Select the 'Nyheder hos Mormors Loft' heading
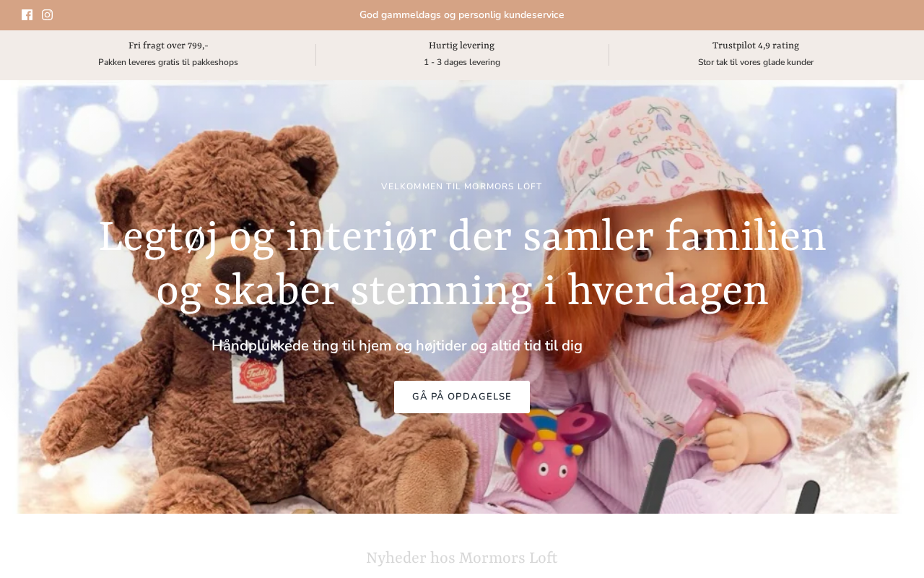 pyautogui.click(x=462, y=558)
